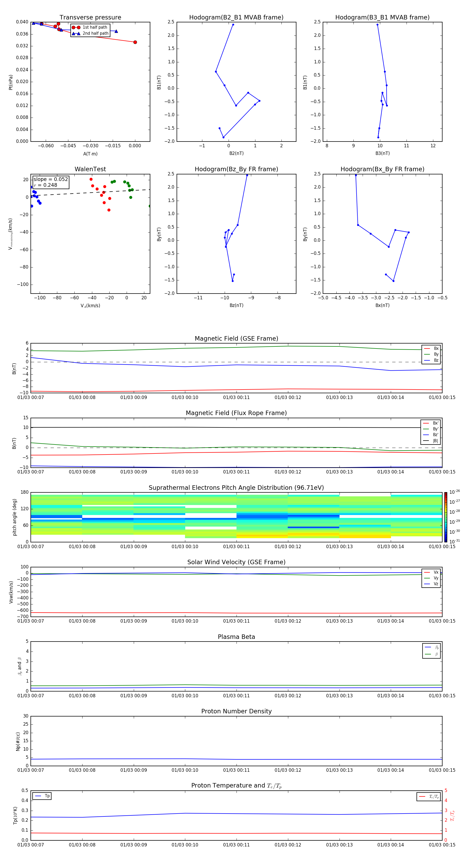473x868 pixels.
Task: Click the 'r = 0.248' annotation
Action: coord(45,185)
